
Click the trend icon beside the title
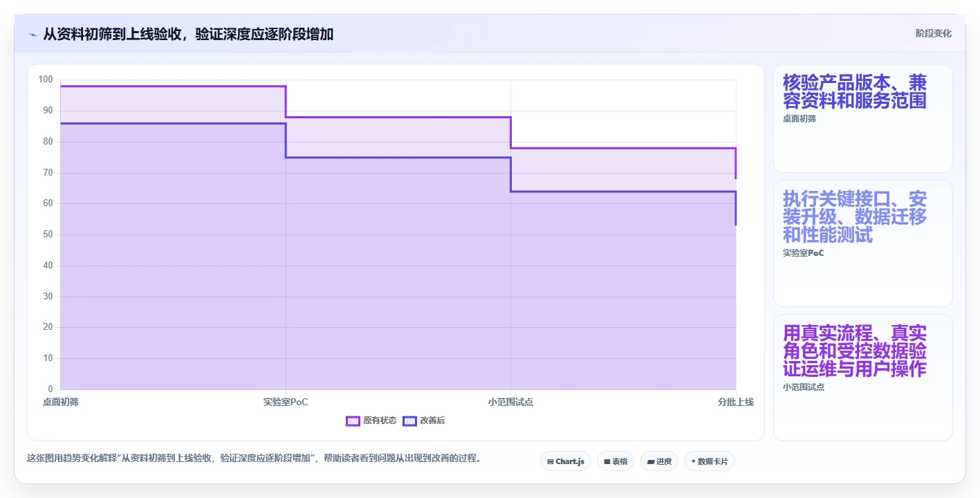(33, 35)
